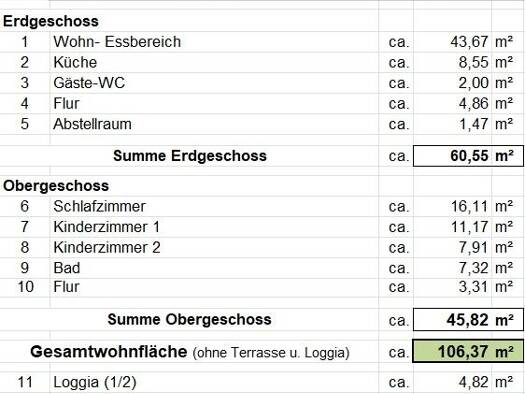Click the 43,67 area value

tap(469, 42)
